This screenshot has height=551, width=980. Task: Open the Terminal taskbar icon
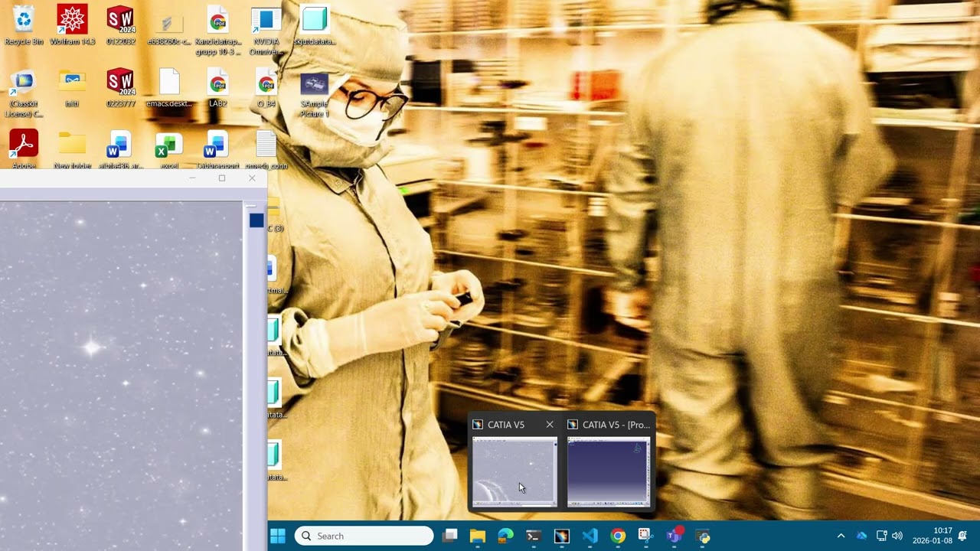click(x=534, y=536)
